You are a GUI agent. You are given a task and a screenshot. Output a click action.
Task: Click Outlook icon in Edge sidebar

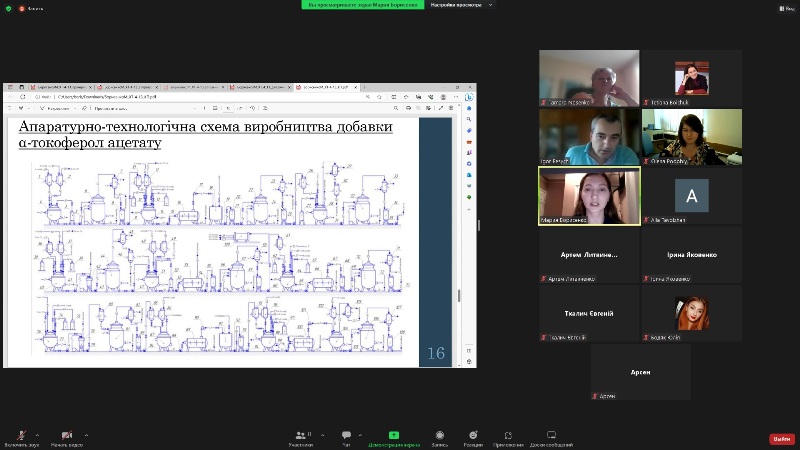tap(469, 175)
